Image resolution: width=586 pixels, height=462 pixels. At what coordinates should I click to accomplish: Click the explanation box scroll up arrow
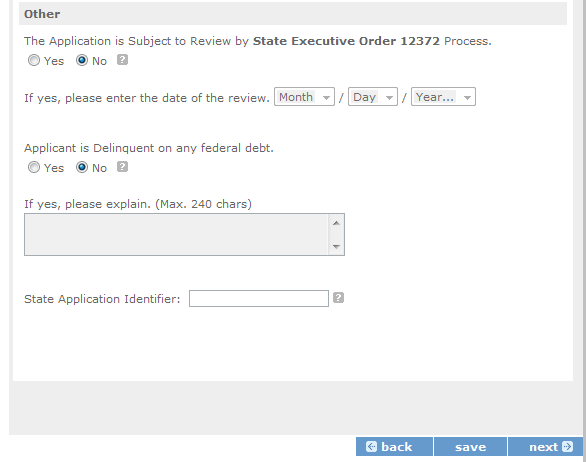click(336, 223)
